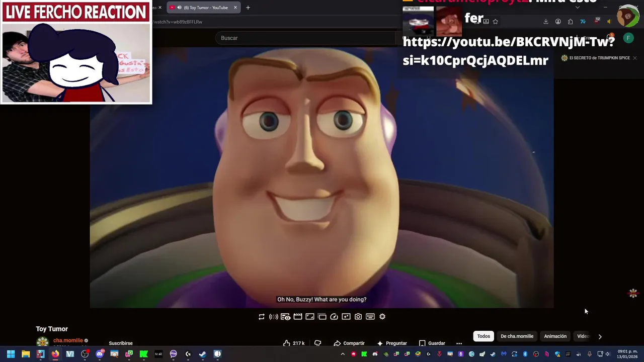
Task: Open the cha.momilie channel link
Action: pyautogui.click(x=68, y=340)
